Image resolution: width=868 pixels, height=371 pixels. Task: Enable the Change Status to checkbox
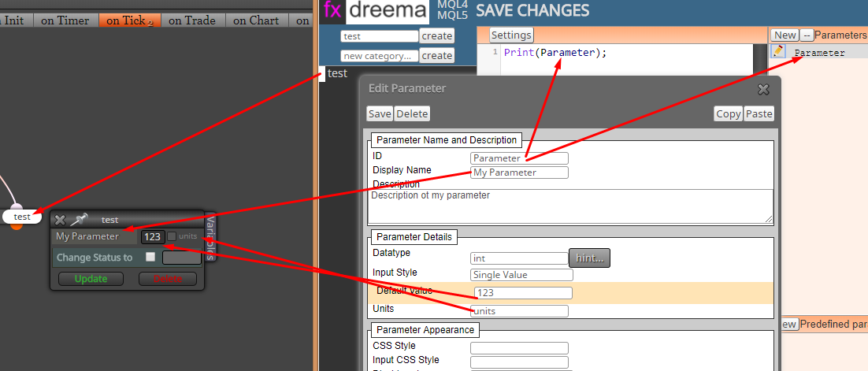pyautogui.click(x=150, y=257)
